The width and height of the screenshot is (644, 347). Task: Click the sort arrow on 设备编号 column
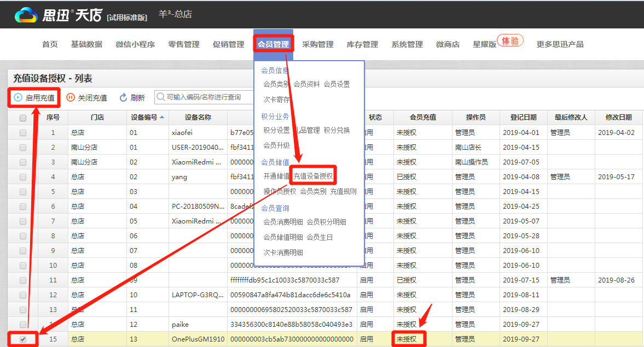(162, 117)
